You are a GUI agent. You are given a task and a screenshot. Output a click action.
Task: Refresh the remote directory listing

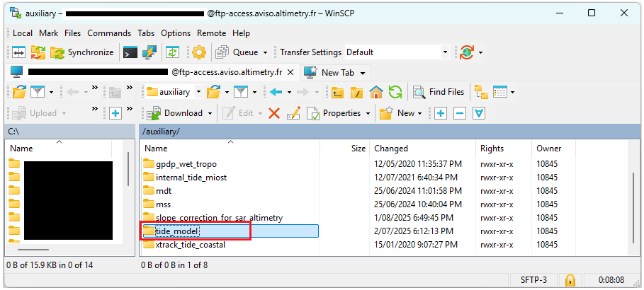pos(395,92)
